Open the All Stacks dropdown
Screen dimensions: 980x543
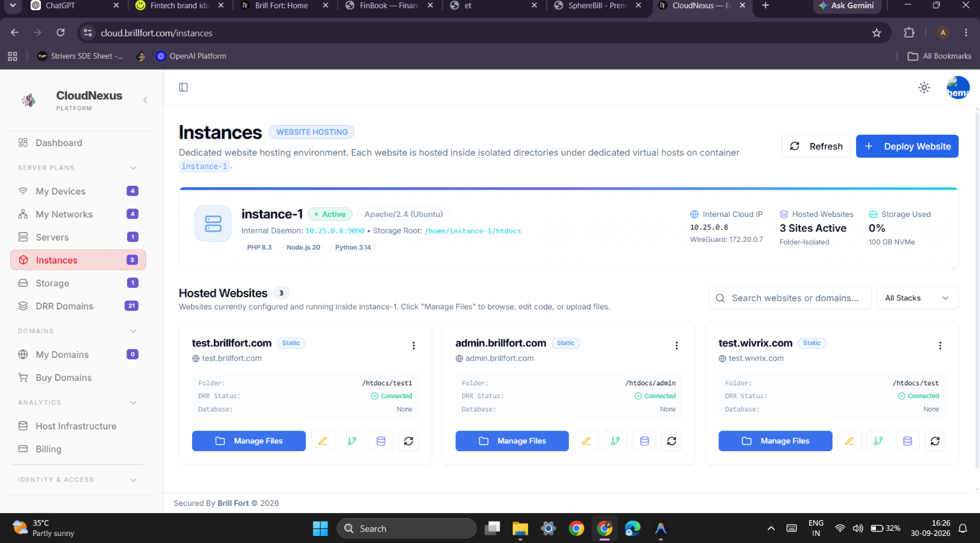coord(917,298)
